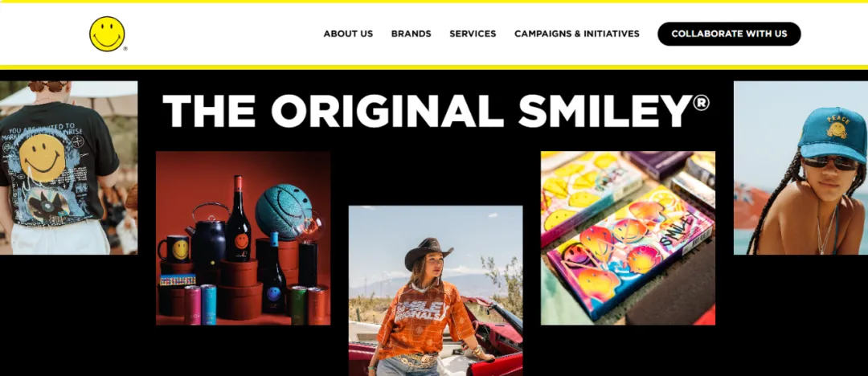The height and width of the screenshot is (376, 868).
Task: Open the cowboy hat woman photo
Action: [x=436, y=291]
